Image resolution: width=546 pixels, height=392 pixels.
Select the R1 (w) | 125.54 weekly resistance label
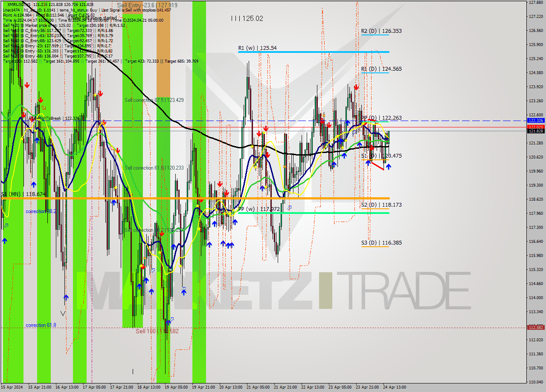257,48
